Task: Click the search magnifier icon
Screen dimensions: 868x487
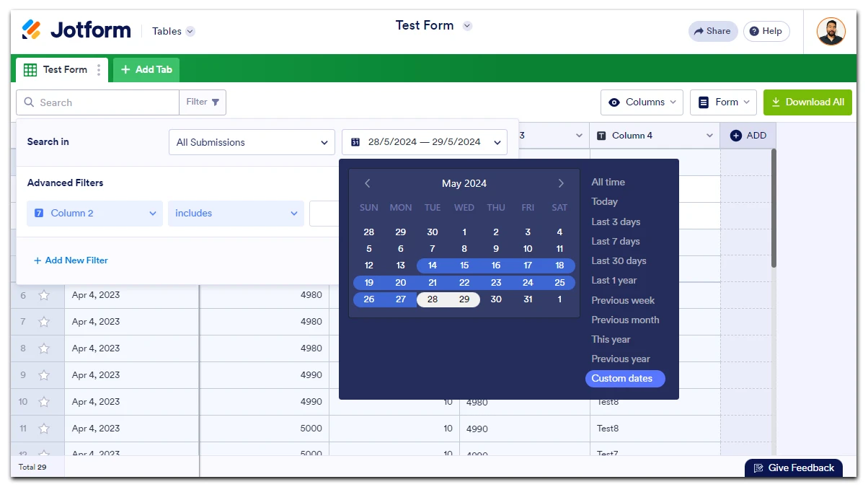Action: pos(29,102)
